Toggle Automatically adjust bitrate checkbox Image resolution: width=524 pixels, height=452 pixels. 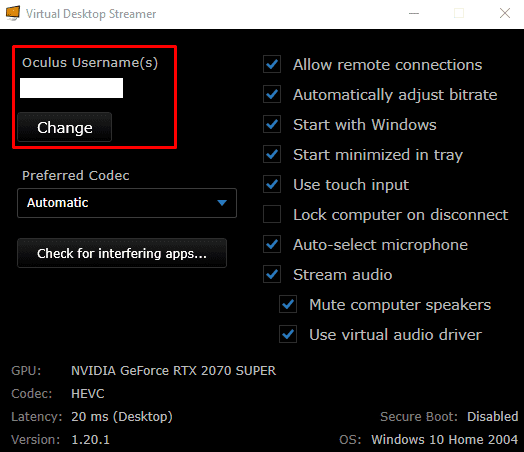(272, 94)
